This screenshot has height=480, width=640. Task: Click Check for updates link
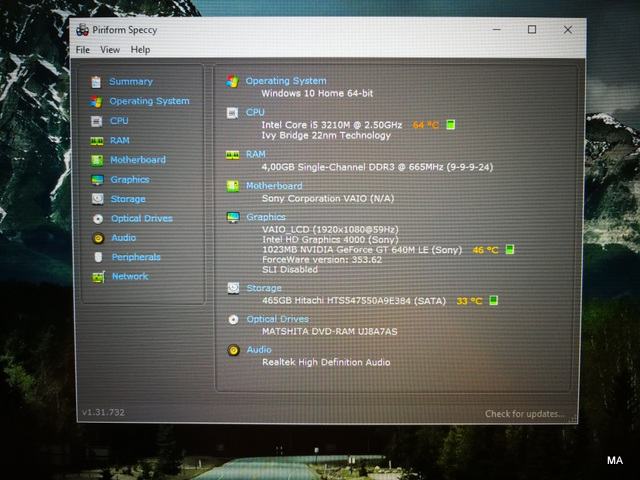click(525, 414)
